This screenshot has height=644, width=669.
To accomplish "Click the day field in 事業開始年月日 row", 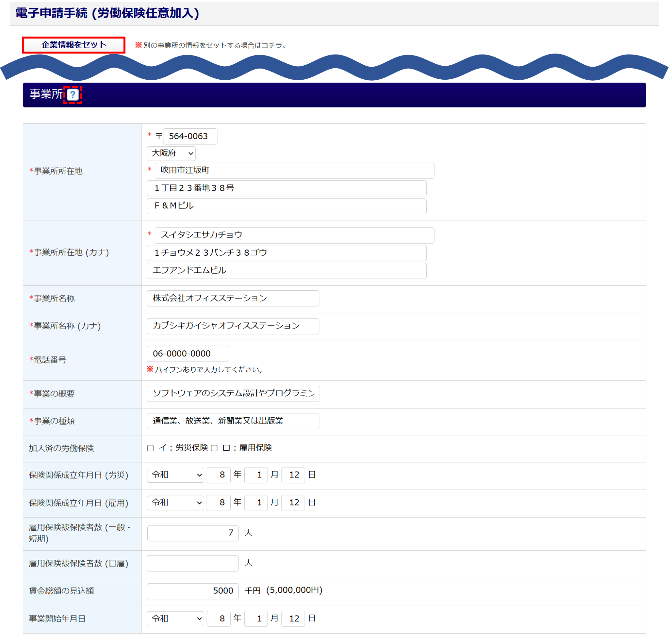I will click(293, 619).
